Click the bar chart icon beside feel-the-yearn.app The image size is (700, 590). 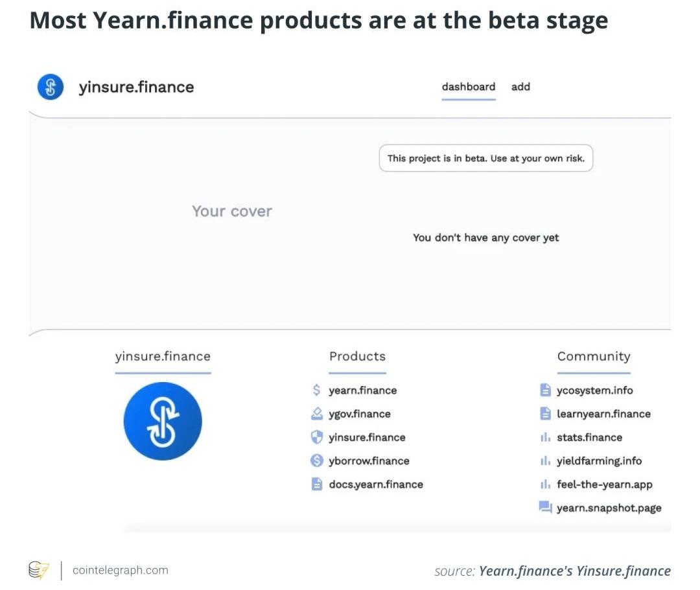pos(545,484)
